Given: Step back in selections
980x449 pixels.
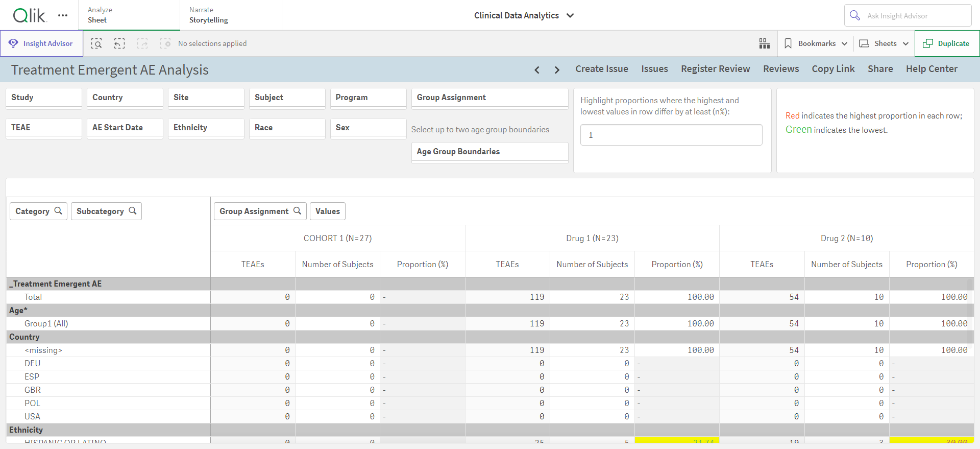Looking at the screenshot, I should 119,43.
